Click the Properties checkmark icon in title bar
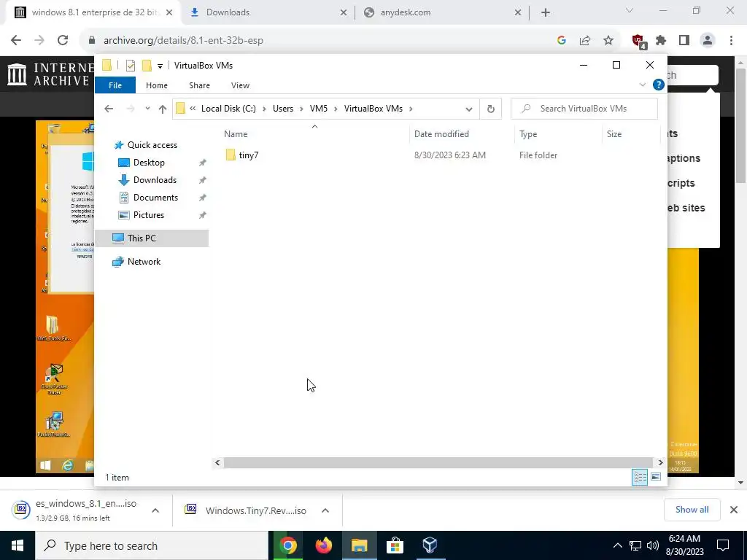This screenshot has height=560, width=747. click(130, 65)
